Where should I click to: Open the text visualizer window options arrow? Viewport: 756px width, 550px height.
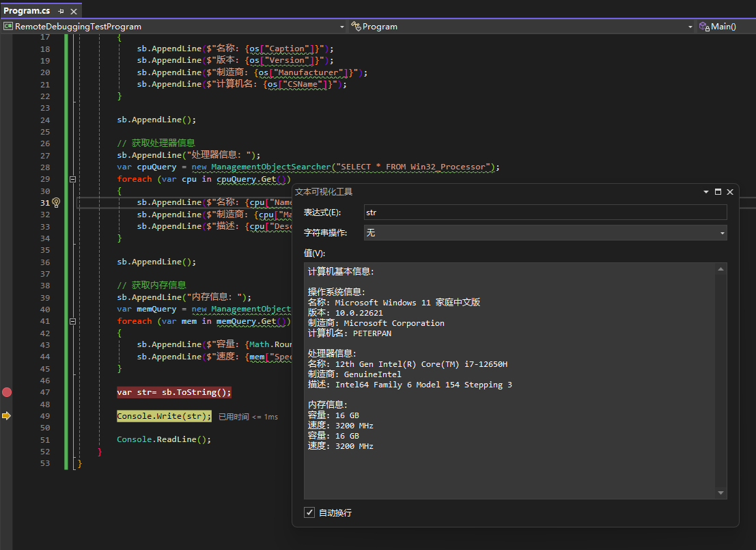(x=706, y=192)
